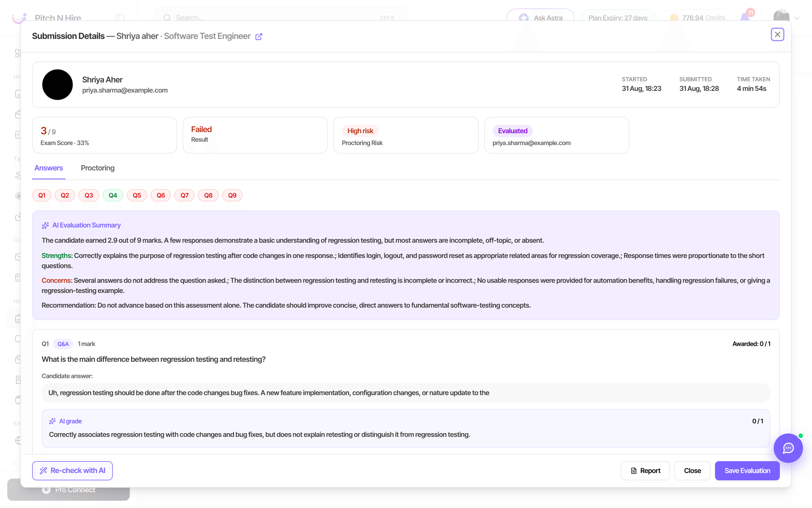Toggle the sidebar collapse icon in header
This screenshot has width=812, height=508.
click(x=120, y=18)
